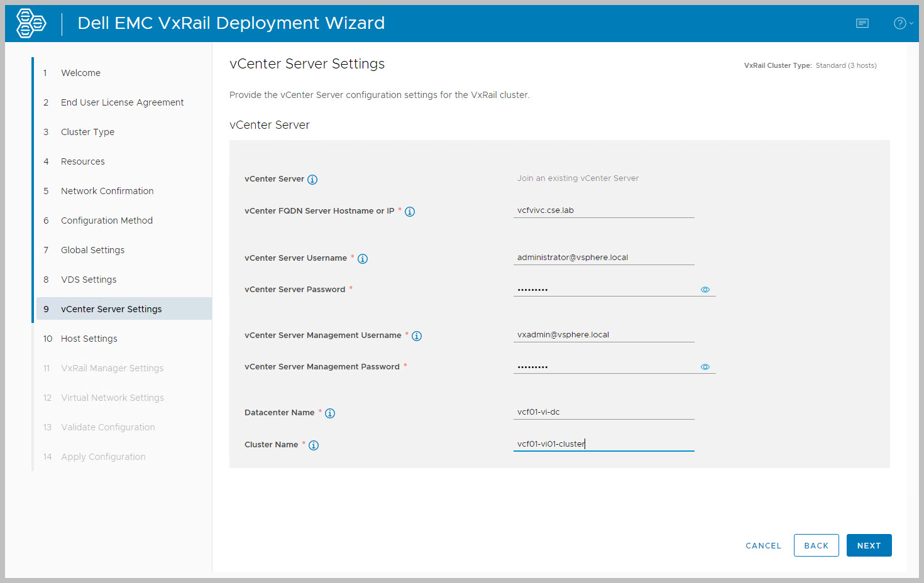Open the help menu dropdown in header
This screenshot has height=583, width=924.
[x=903, y=23]
